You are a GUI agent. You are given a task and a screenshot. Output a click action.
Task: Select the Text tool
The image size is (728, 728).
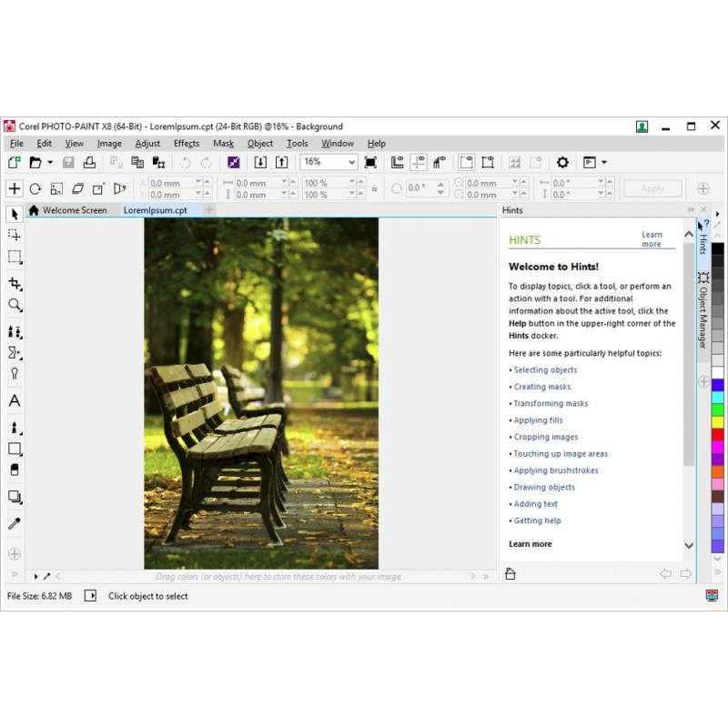tap(15, 400)
